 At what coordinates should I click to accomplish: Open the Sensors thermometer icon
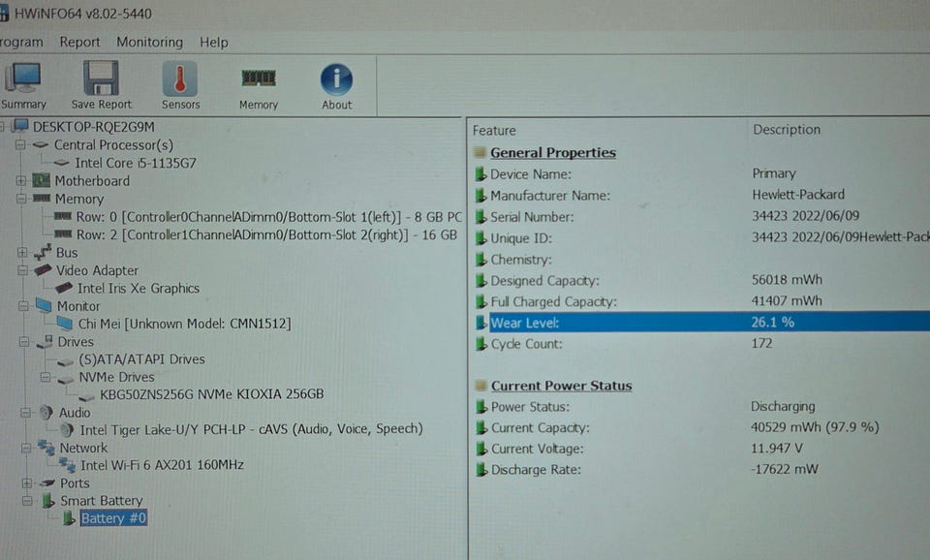pos(180,78)
